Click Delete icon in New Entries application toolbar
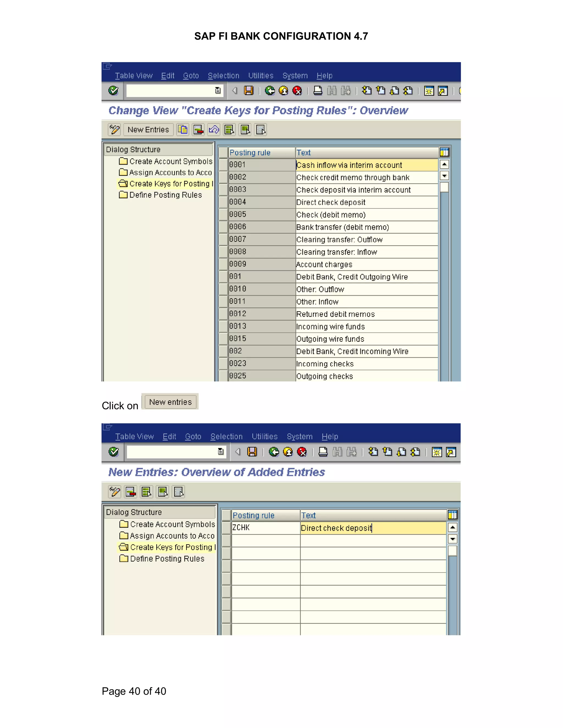This screenshot has width=563, height=728. pyautogui.click(x=131, y=492)
